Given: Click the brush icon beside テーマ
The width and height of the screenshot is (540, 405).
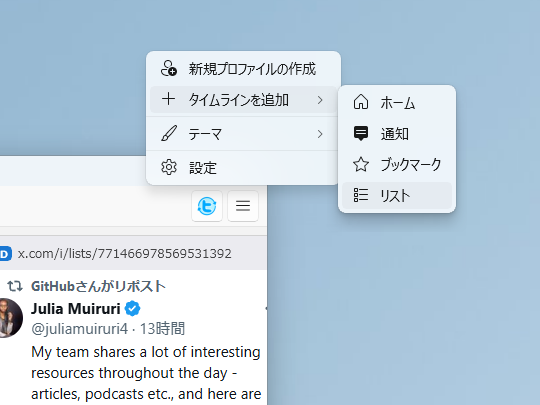Looking at the screenshot, I should [x=169, y=133].
